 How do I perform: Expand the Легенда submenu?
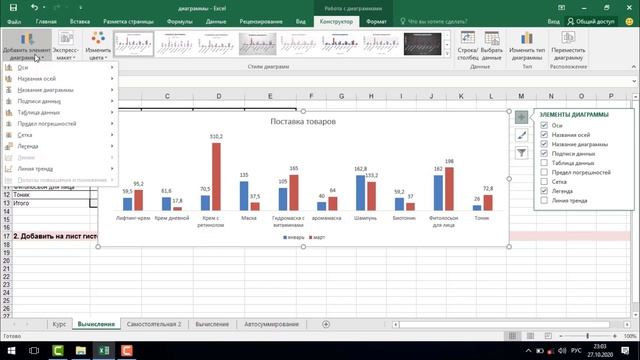coord(60,146)
